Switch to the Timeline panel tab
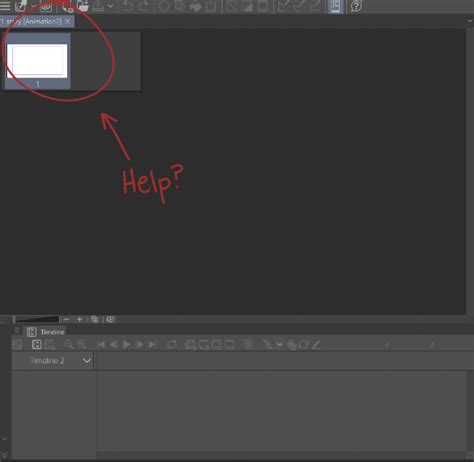Screen dimensions: 474x462 pos(46,332)
